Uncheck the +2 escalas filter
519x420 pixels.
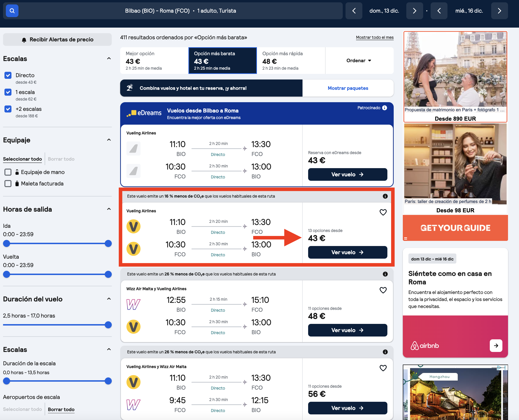[x=8, y=109]
